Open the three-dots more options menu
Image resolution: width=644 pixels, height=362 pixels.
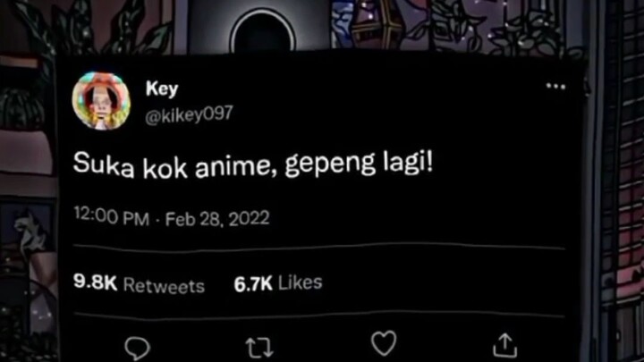(555, 86)
